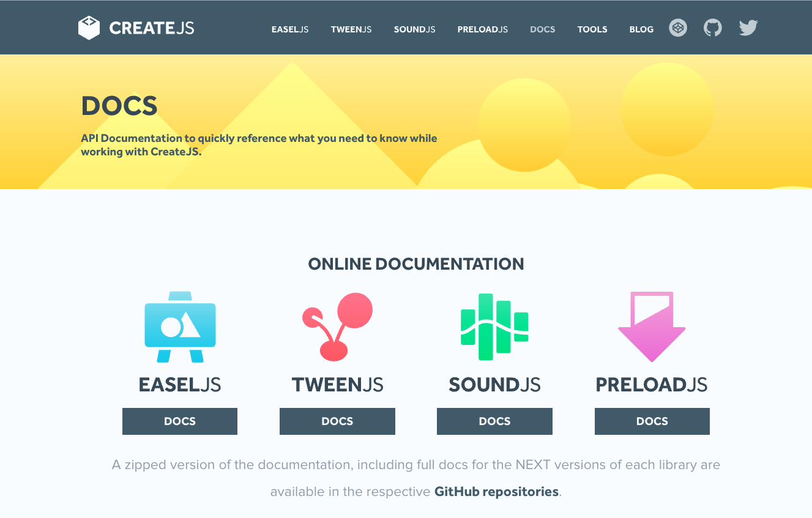Click the large DOCS banner title
812x518 pixels.
click(119, 106)
